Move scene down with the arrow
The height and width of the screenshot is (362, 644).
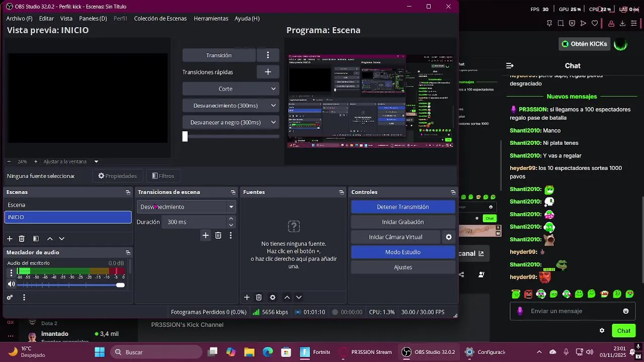click(62, 239)
